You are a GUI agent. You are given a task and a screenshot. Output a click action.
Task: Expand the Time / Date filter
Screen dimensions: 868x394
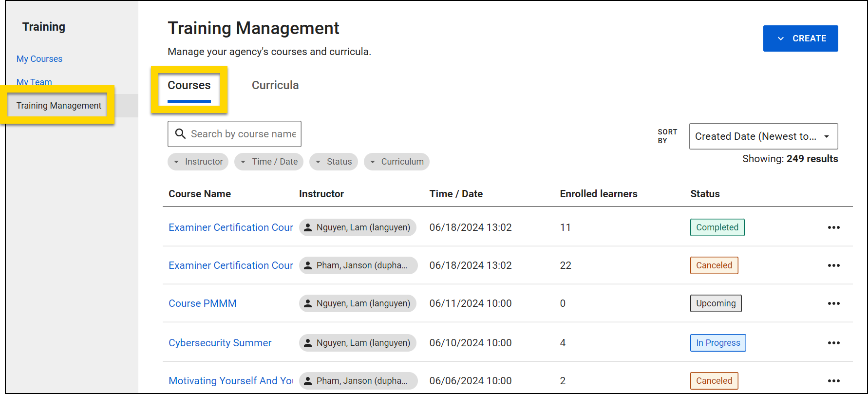(x=269, y=162)
